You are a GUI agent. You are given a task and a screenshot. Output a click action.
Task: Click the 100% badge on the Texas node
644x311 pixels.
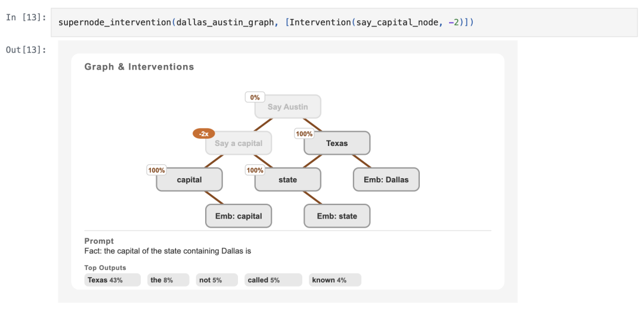(x=304, y=134)
